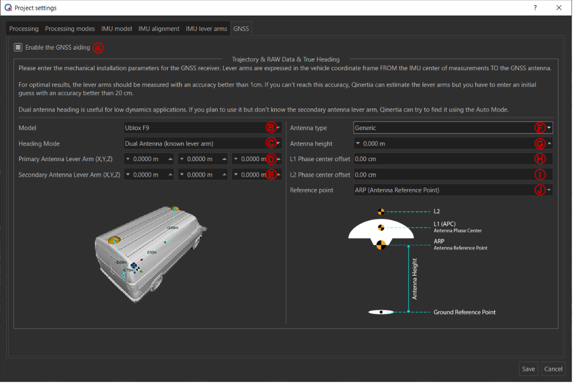The height and width of the screenshot is (392, 582).
Task: Decrease the Antenna height value
Action: coord(358,144)
